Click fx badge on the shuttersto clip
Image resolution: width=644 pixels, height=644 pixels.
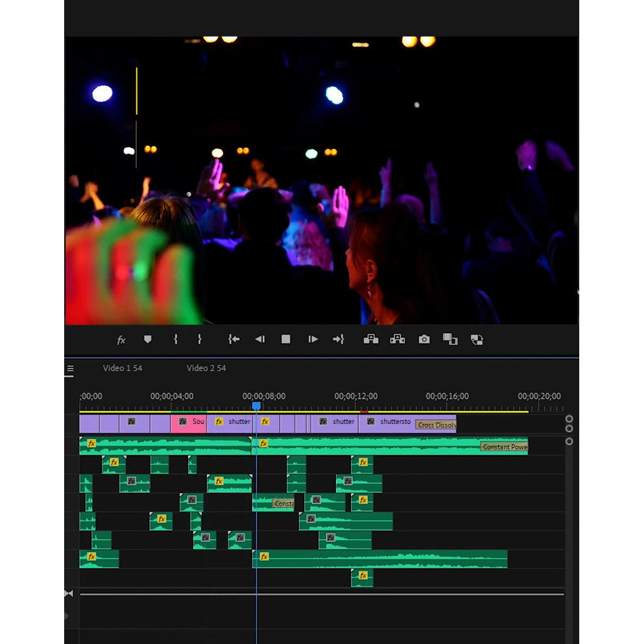click(371, 421)
